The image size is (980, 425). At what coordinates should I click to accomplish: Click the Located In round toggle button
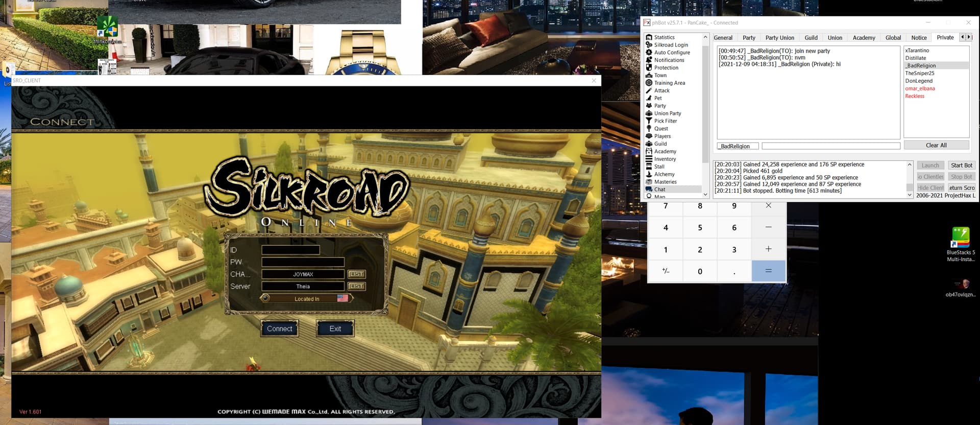pos(265,298)
